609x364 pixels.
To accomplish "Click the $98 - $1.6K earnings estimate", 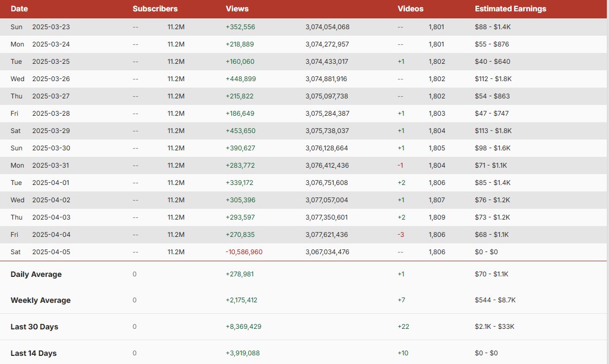I will (x=493, y=148).
